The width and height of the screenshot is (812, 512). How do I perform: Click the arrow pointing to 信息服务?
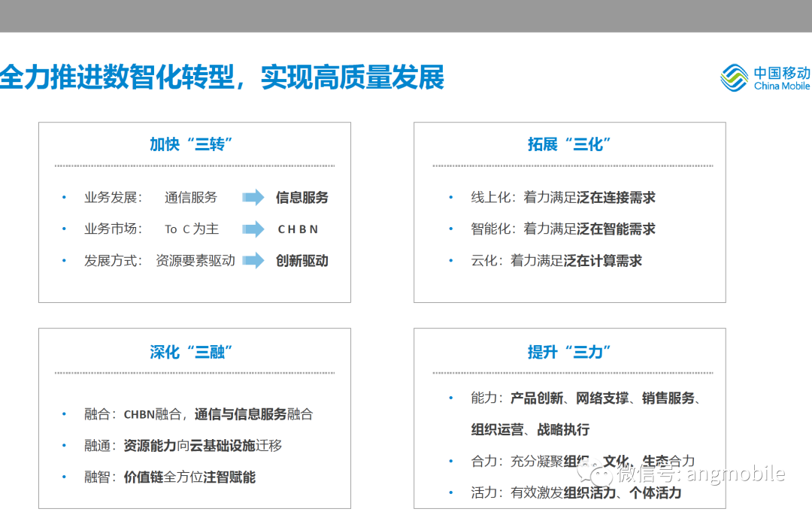click(253, 197)
